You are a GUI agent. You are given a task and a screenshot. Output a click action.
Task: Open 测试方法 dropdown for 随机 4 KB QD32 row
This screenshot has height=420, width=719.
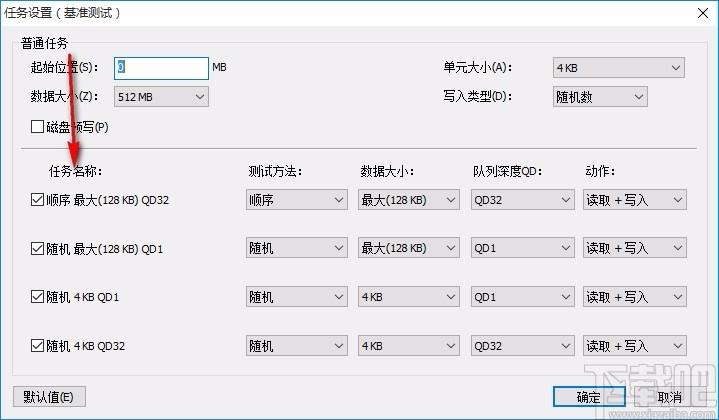point(297,346)
